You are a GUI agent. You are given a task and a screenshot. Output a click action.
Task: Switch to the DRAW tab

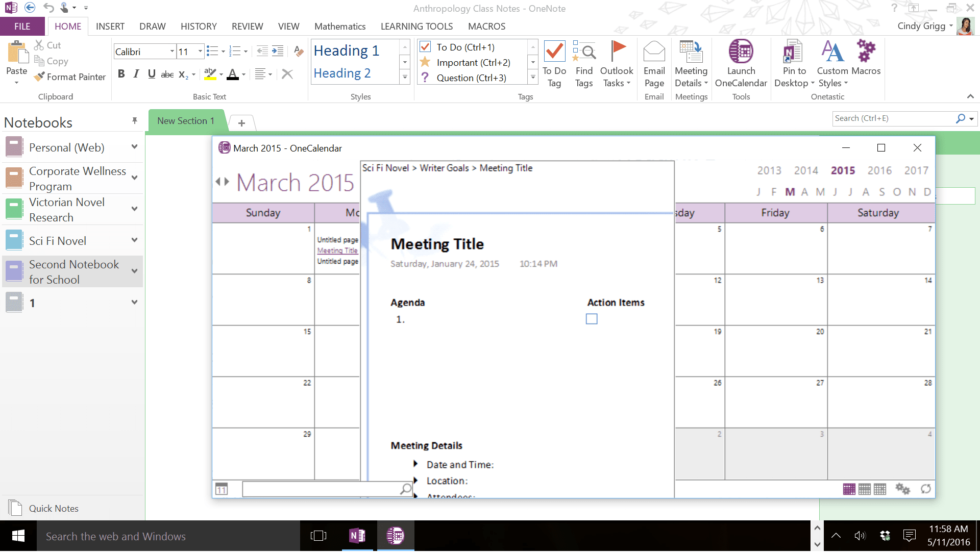[152, 27]
